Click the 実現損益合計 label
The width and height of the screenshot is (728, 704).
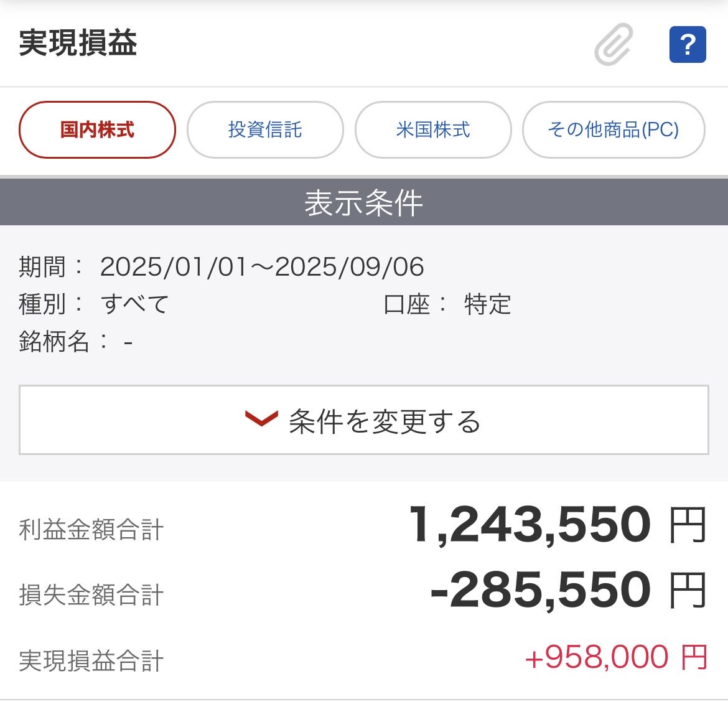(x=91, y=660)
